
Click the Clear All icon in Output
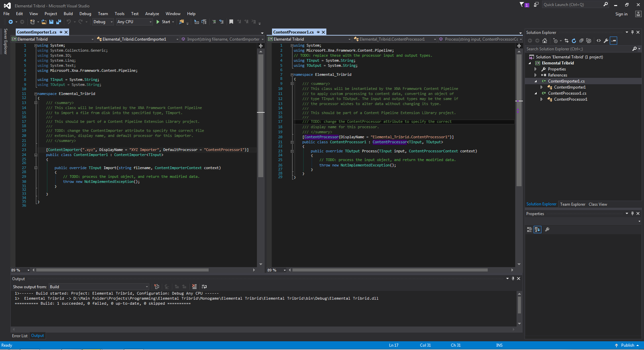click(x=194, y=287)
